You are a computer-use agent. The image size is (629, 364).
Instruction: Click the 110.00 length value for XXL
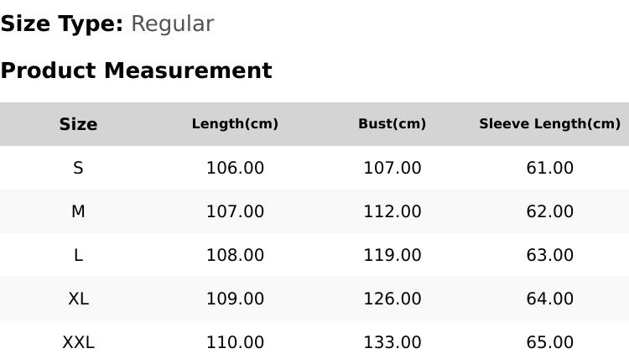pyautogui.click(x=235, y=342)
